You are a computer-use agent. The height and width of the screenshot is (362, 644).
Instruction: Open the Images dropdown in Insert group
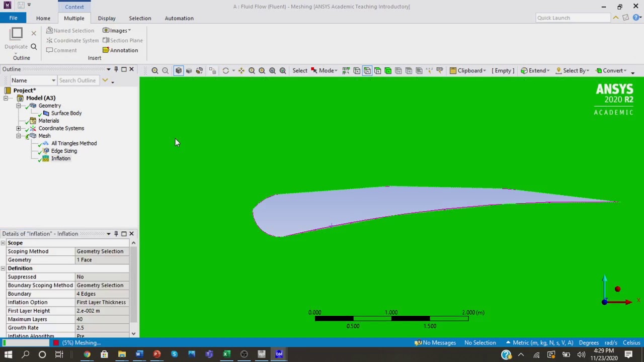coord(117,30)
